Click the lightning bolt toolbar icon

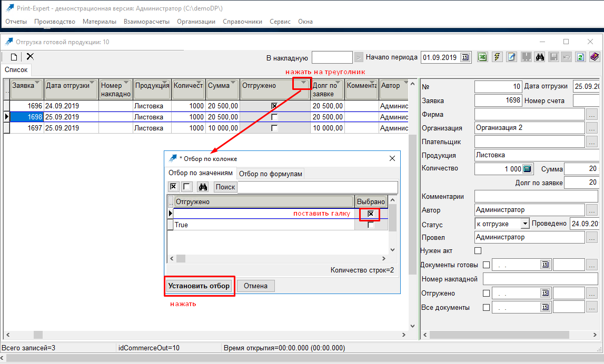[497, 57]
